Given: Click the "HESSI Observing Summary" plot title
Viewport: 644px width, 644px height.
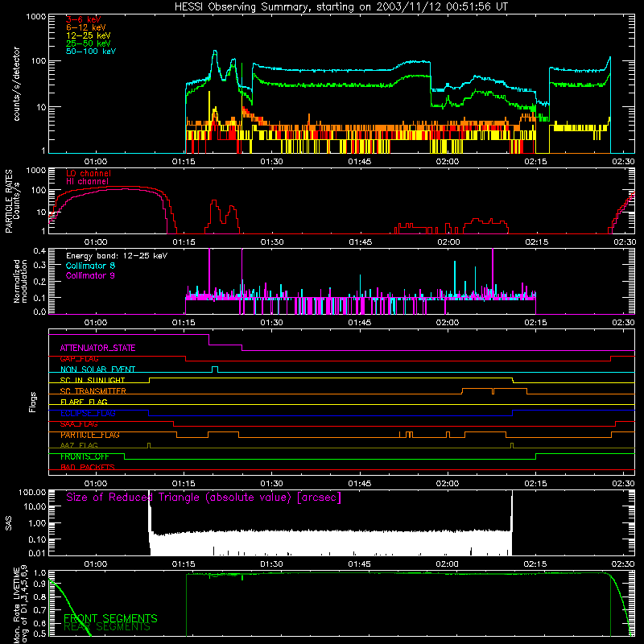Looking at the screenshot, I should (341, 7).
